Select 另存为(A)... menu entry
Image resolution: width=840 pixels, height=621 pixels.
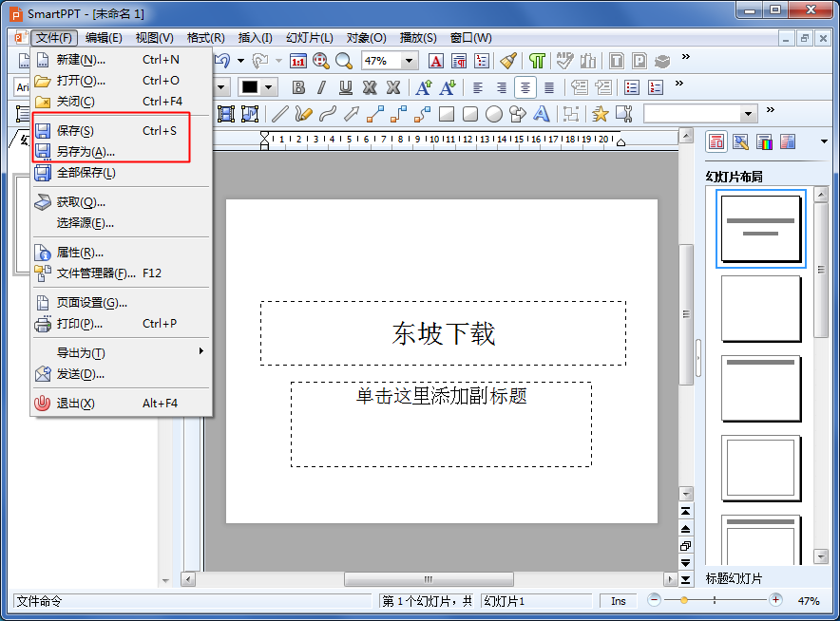(x=121, y=152)
